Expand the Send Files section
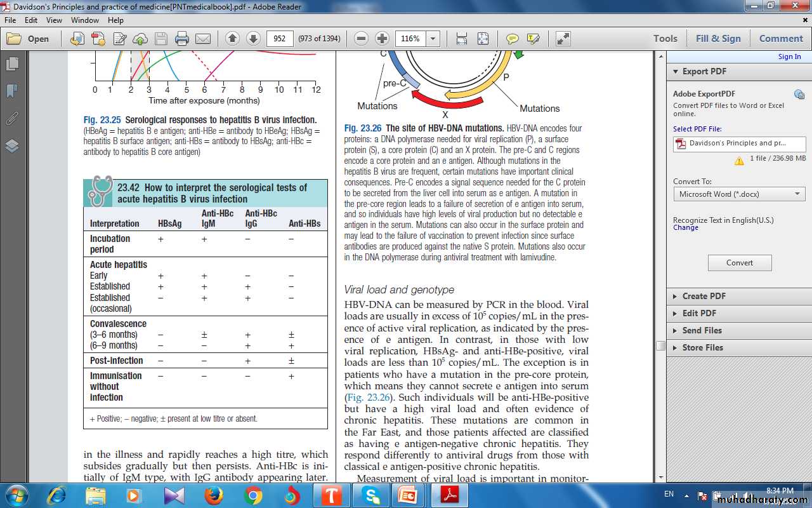The height and width of the screenshot is (508, 812). coord(702,330)
